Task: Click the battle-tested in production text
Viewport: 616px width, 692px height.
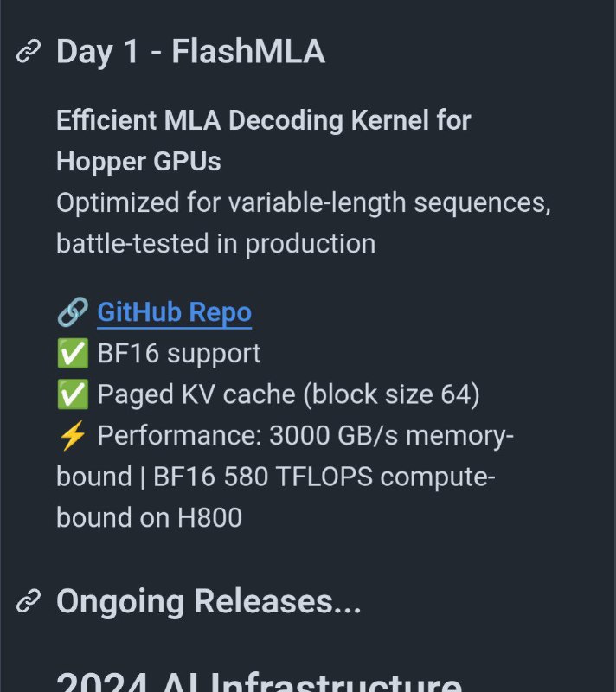Action: (215, 244)
